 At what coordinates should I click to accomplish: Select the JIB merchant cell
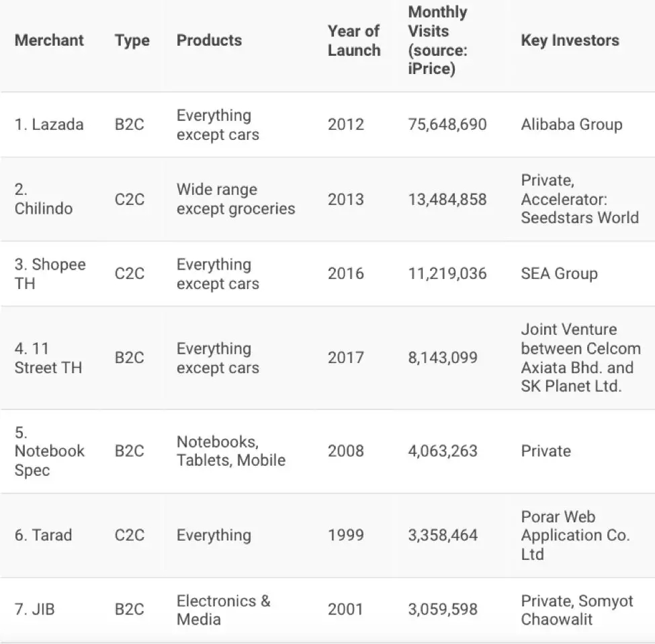[x=34, y=609]
